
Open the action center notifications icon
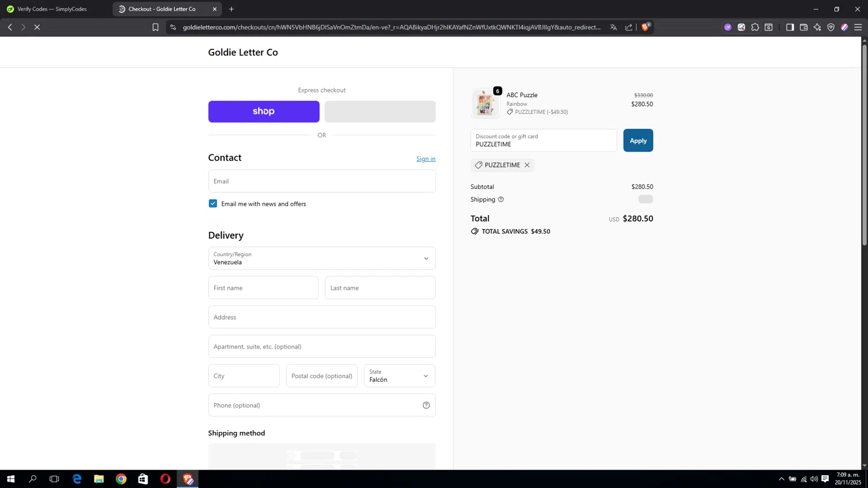pyautogui.click(x=825, y=479)
